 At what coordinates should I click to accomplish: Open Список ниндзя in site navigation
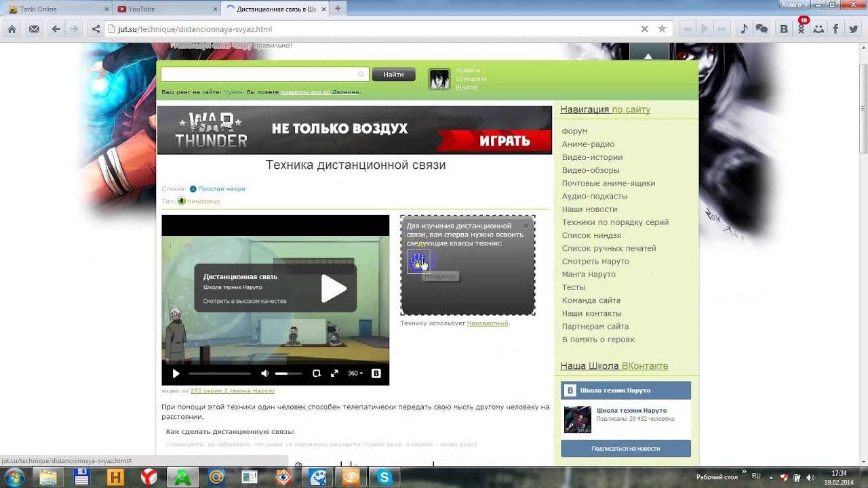[x=591, y=235]
